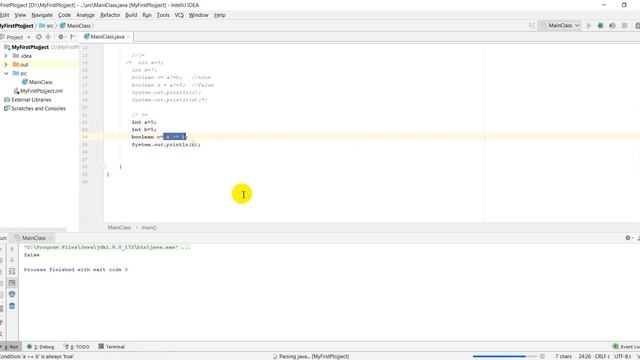Click the src folder in the breadcrumb bar
Screen dimensions: 640x360
pos(46,26)
